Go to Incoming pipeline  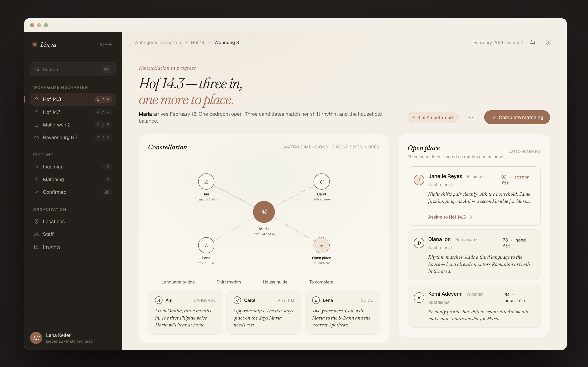[x=73, y=167]
